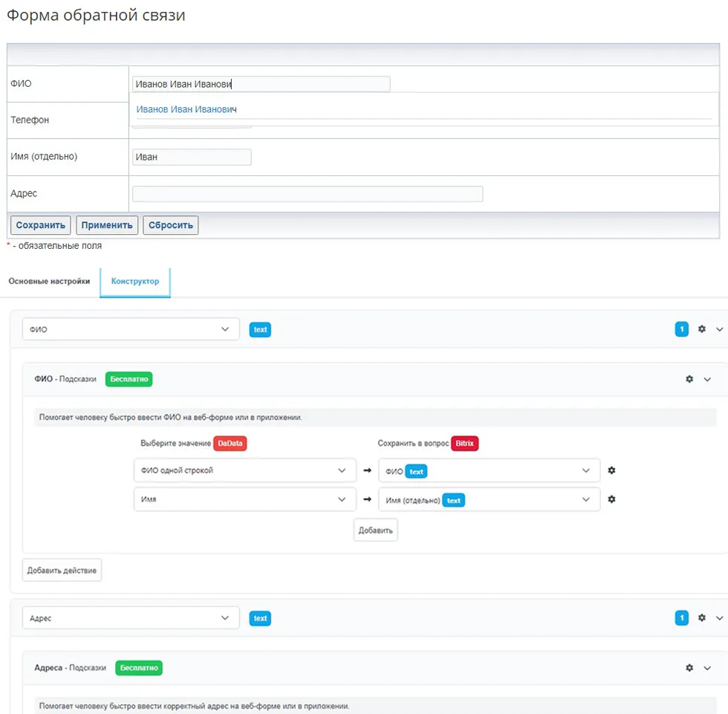Collapse the Адрес question block chevron
The width and height of the screenshot is (728, 714).
coord(719,617)
